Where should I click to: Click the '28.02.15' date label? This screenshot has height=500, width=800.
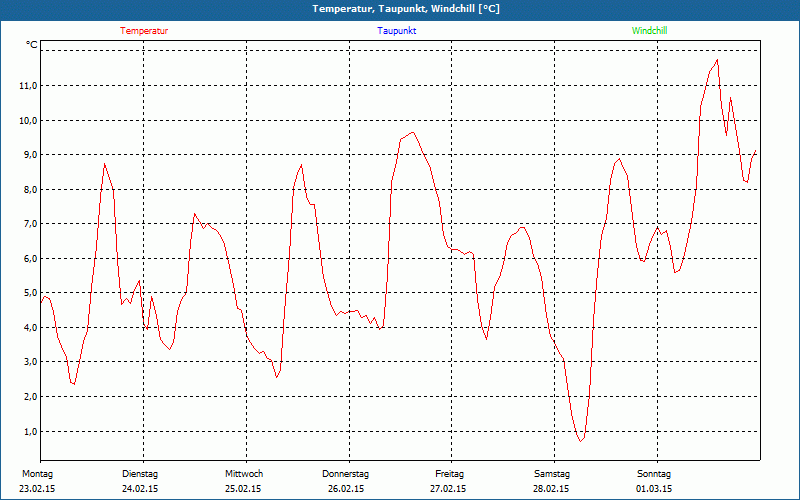click(551, 489)
